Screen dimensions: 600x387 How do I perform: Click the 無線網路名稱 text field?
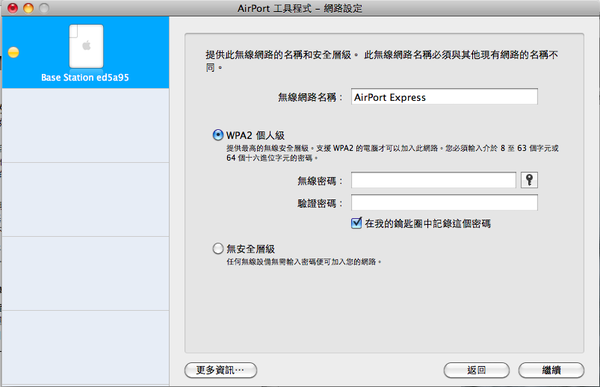tap(444, 97)
